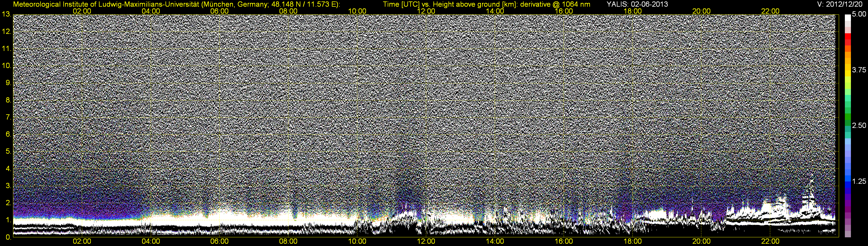
Task: Click the height axis label '5.'
Action: point(9,151)
